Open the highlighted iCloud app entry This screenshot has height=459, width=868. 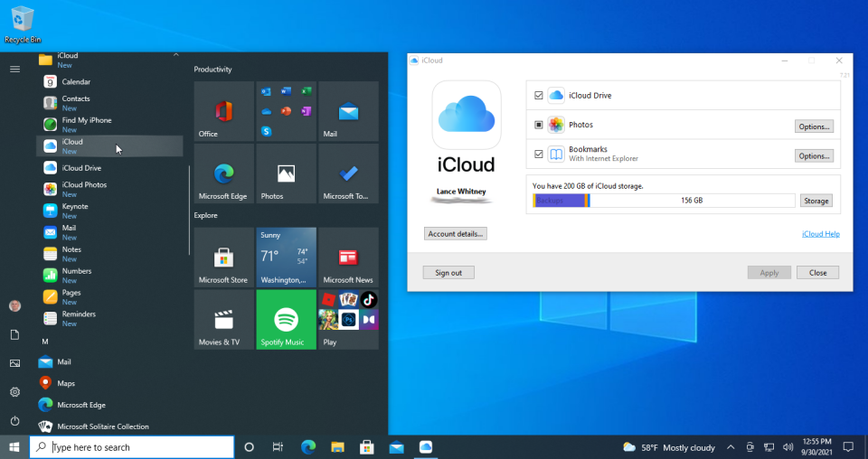[109, 146]
